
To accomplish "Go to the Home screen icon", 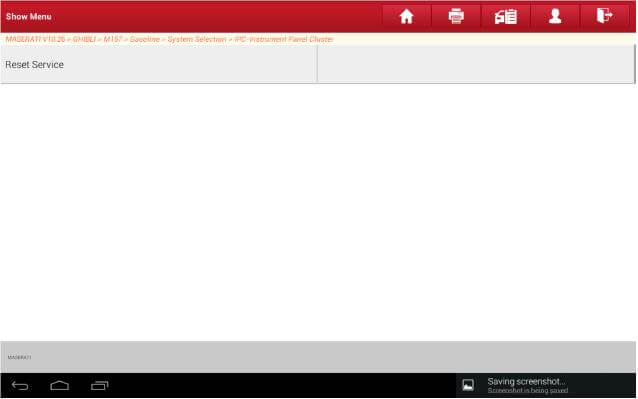I will (x=406, y=17).
